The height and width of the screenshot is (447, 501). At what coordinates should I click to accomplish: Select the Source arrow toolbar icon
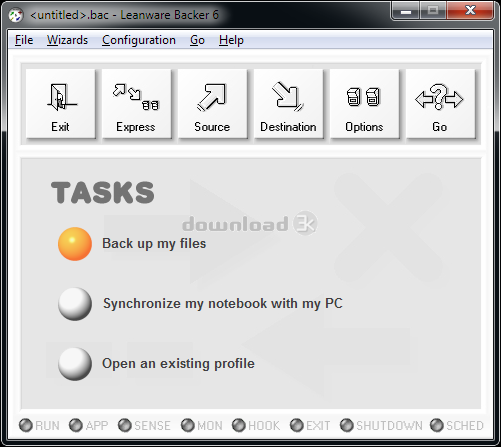tap(212, 104)
